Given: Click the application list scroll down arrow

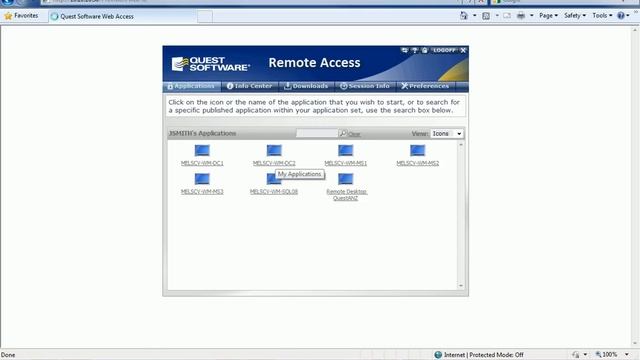Looking at the screenshot, I should point(461,286).
